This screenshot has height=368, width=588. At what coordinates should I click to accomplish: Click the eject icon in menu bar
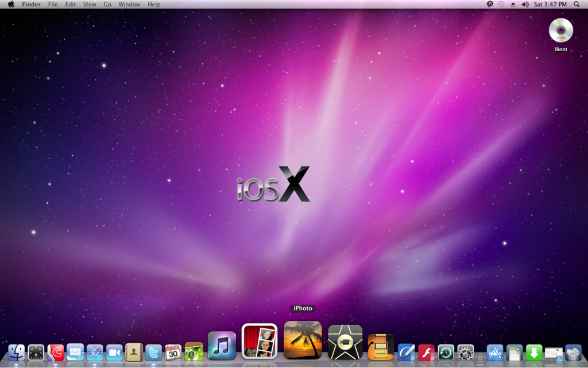(513, 5)
